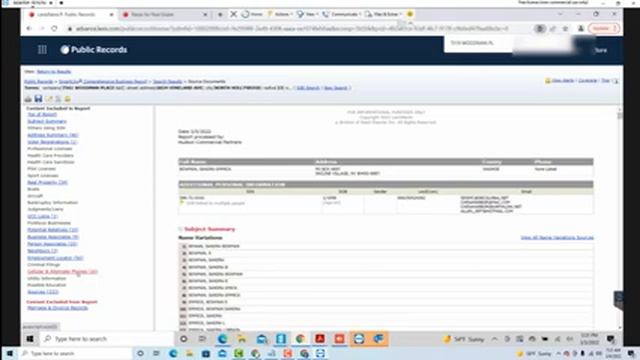The image size is (640, 360).
Task: Click the share icon in the address bar
Action: [553, 29]
